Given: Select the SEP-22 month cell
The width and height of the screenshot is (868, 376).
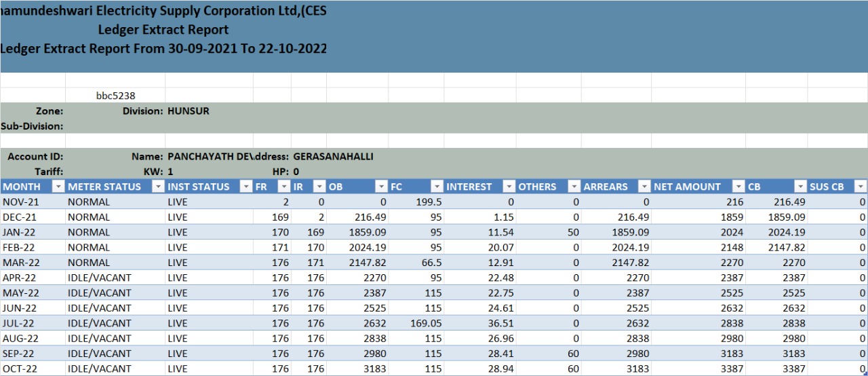Looking at the screenshot, I should pos(33,354).
